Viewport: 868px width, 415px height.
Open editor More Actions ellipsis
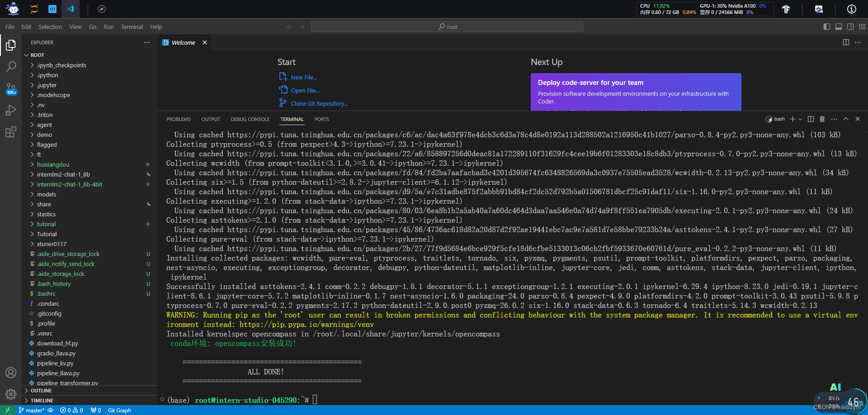[858, 42]
